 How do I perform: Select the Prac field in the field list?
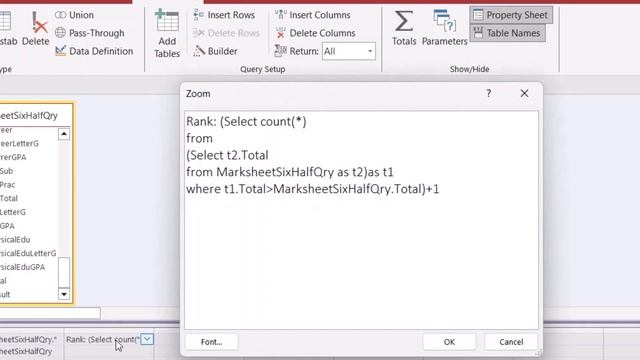point(8,184)
